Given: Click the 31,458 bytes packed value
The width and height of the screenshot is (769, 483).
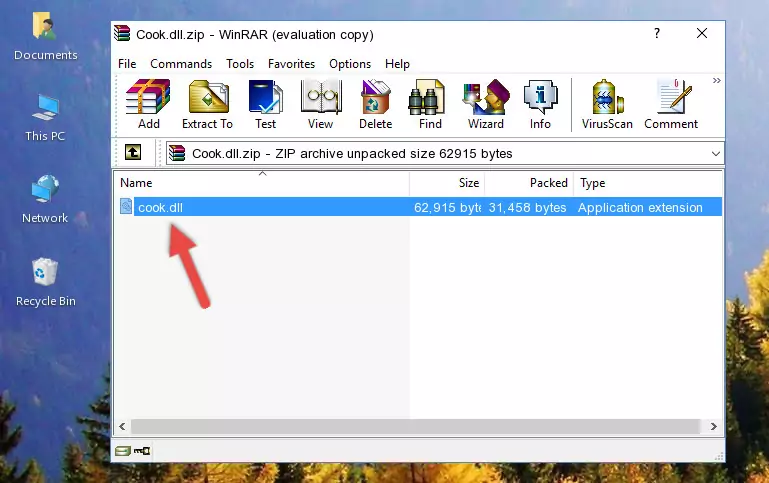Looking at the screenshot, I should (527, 207).
